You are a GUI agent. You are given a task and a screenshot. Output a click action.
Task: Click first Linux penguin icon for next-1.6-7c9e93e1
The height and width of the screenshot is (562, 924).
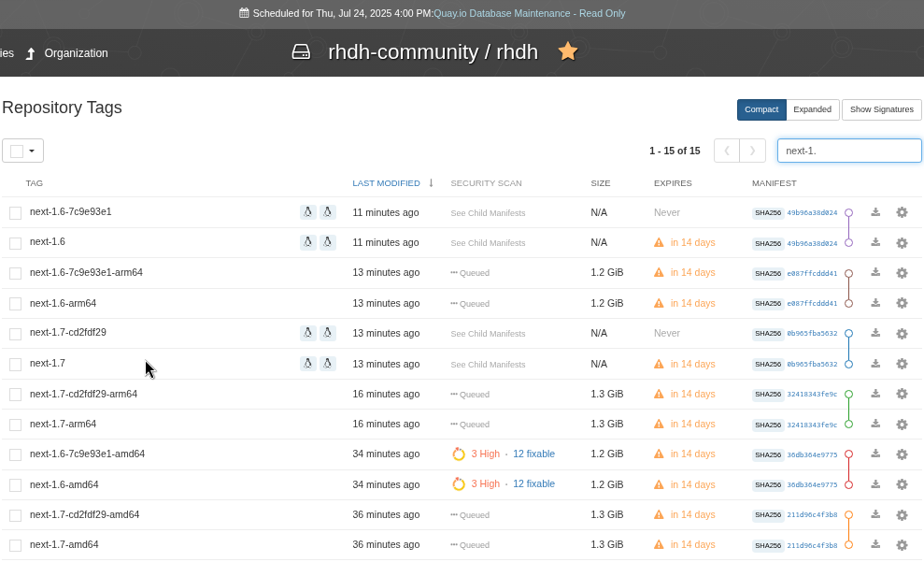click(x=307, y=212)
